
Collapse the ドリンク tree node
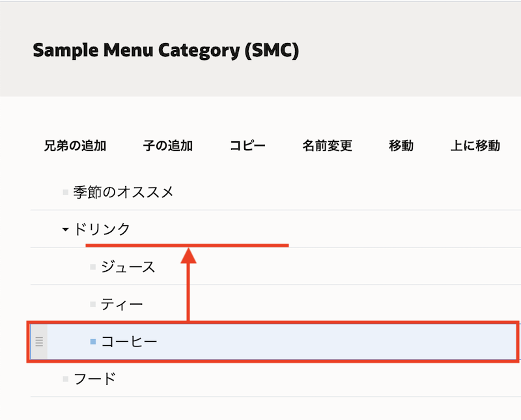(65, 229)
